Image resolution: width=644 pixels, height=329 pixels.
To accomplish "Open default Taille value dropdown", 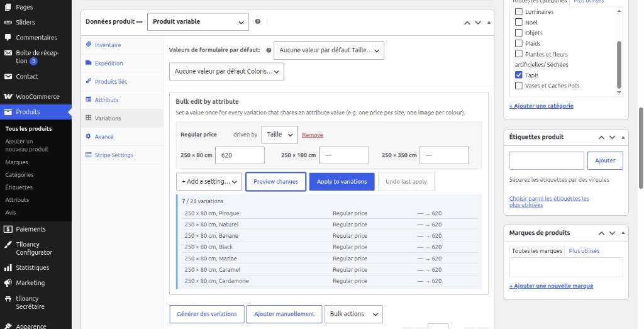I will coord(329,50).
